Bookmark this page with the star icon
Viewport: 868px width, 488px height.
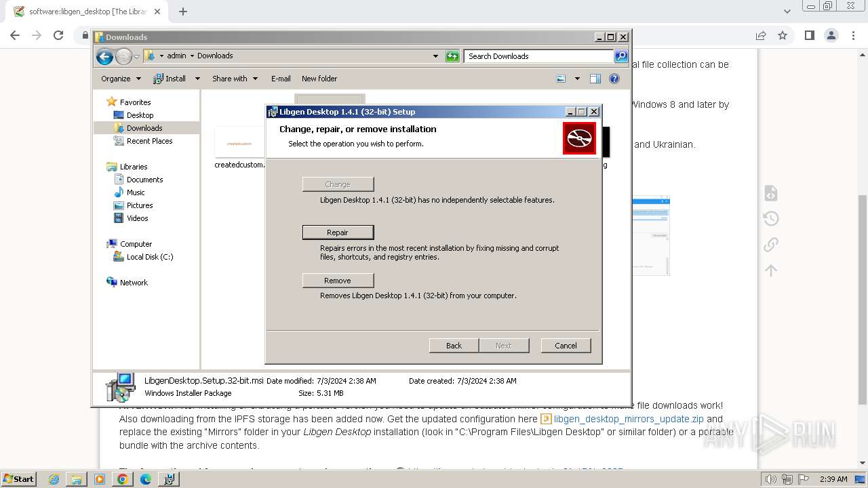[783, 35]
